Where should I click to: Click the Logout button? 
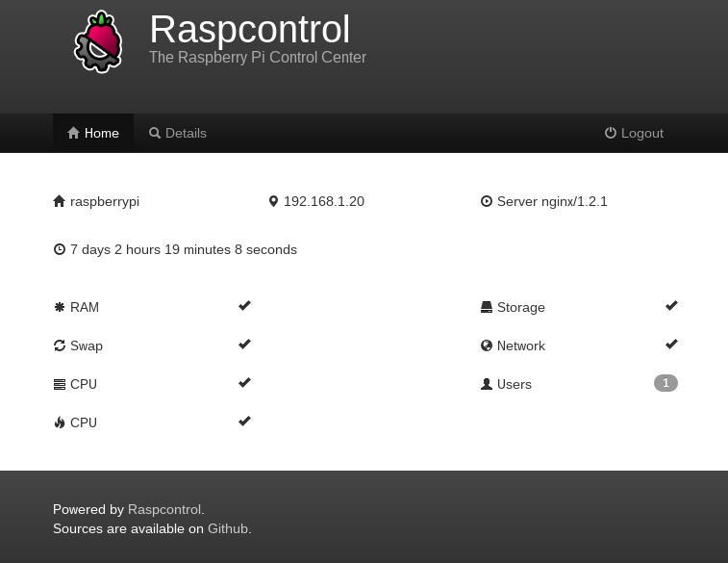point(634,133)
